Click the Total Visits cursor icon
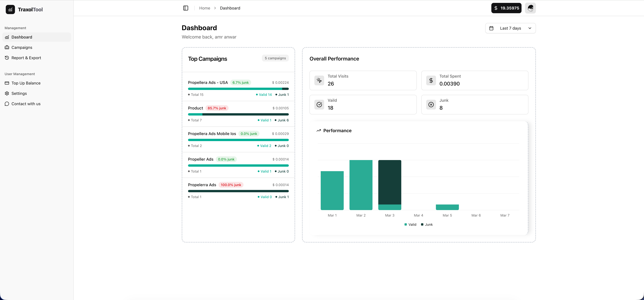Screen dimensions: 644x300 coord(319,80)
